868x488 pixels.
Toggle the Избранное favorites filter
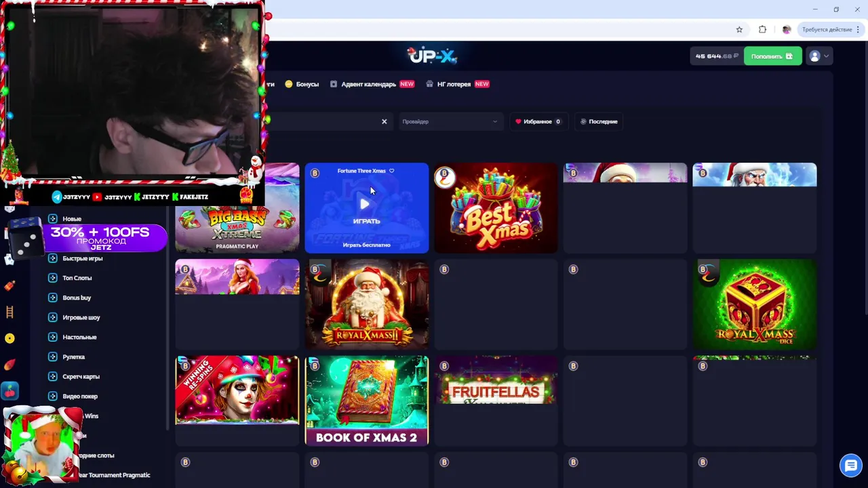538,121
